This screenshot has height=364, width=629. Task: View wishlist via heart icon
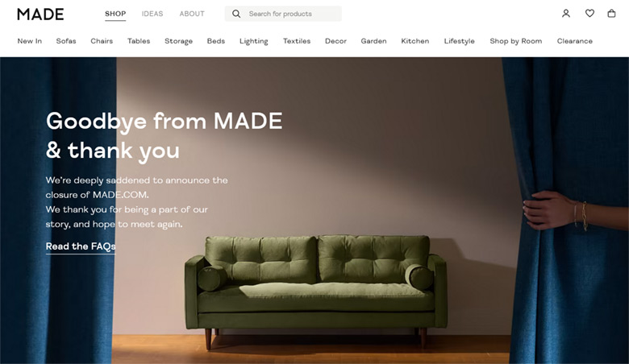click(589, 14)
